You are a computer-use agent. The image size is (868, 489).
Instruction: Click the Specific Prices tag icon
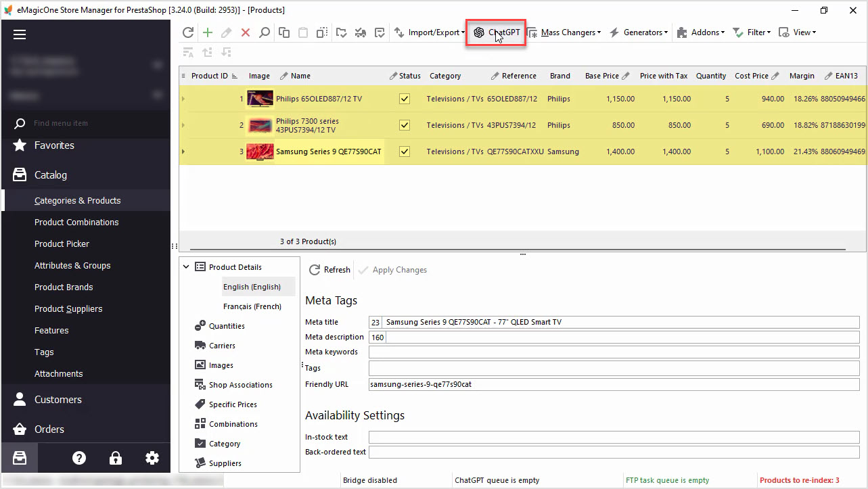point(200,404)
